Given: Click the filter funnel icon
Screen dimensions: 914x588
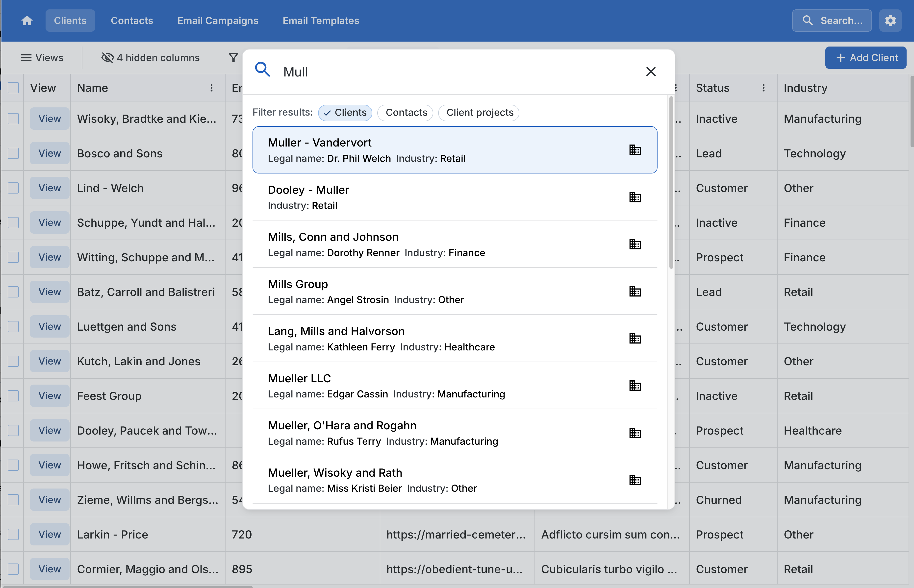Looking at the screenshot, I should tap(233, 58).
